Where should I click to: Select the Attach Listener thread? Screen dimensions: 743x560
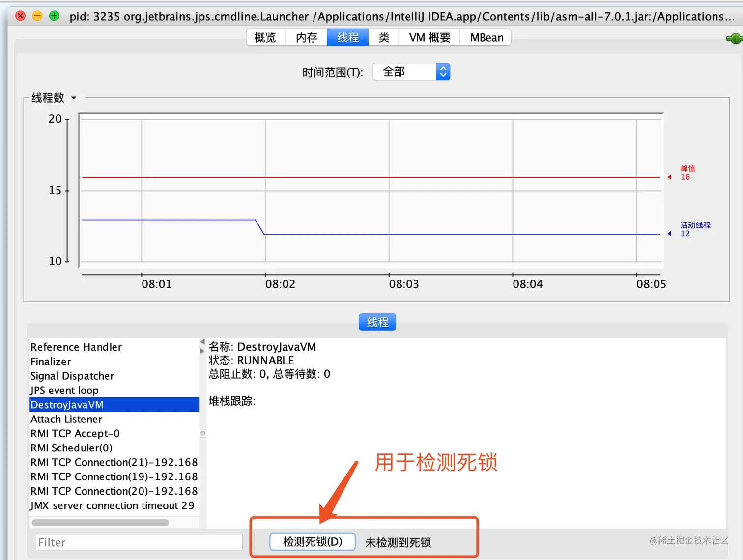tap(114, 419)
